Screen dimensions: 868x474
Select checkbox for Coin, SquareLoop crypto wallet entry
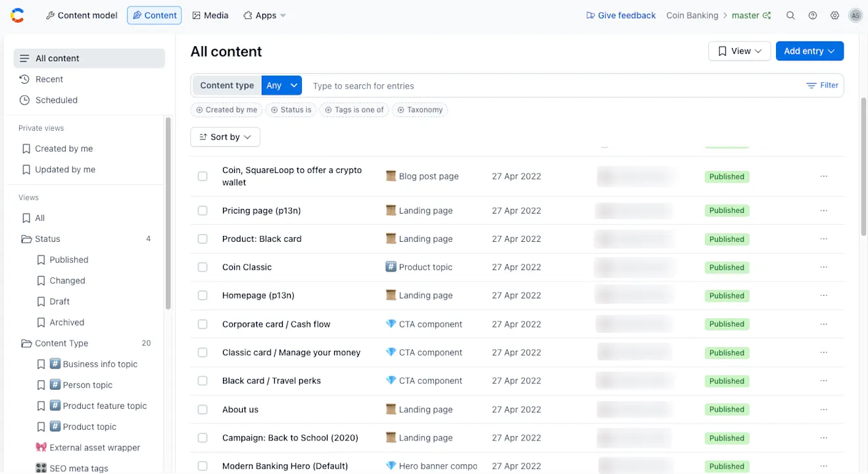click(x=203, y=176)
